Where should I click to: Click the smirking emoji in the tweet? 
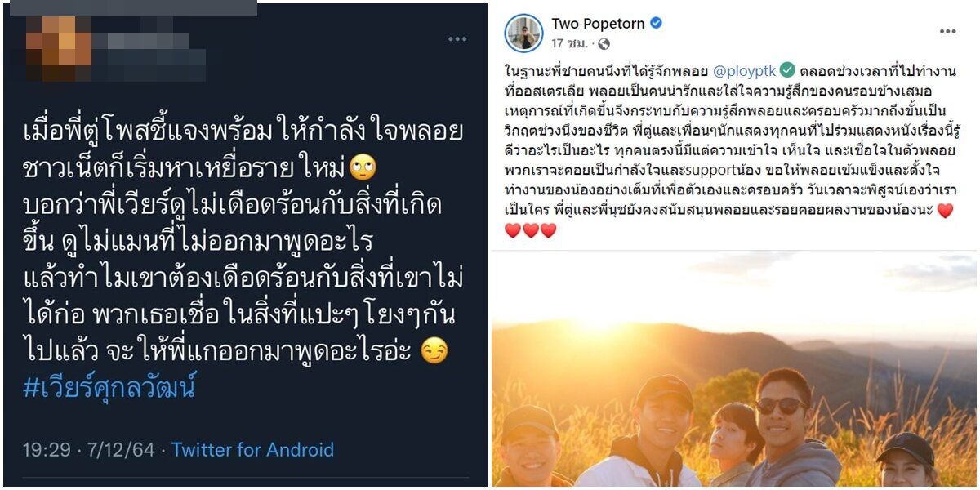click(x=434, y=351)
